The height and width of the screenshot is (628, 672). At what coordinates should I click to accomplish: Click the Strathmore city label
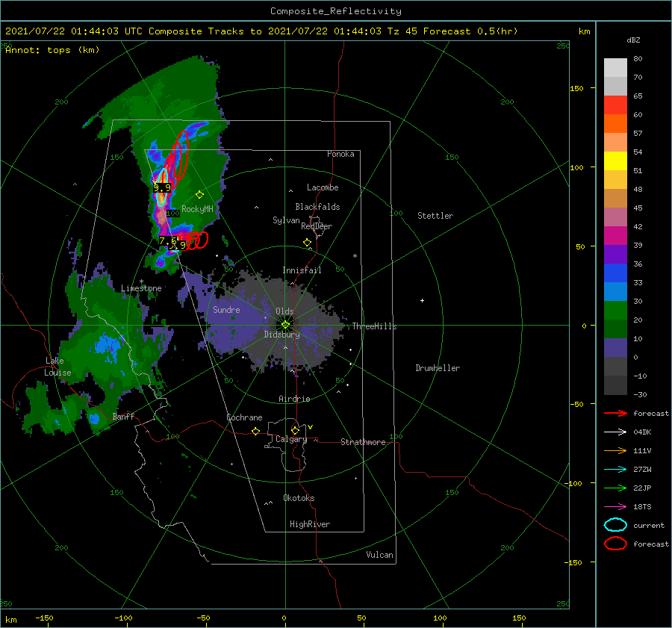coord(363,442)
